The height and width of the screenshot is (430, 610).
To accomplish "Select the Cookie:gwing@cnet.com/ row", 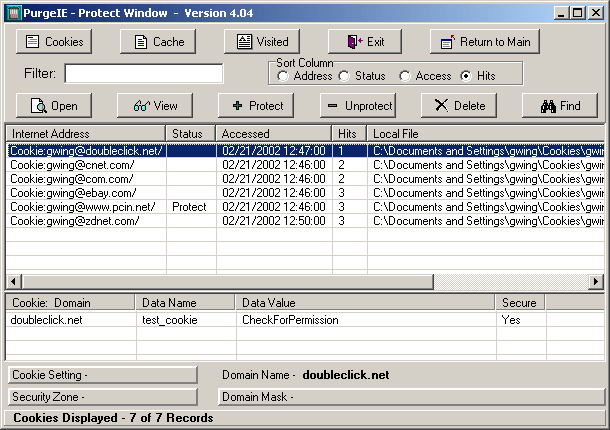I will point(305,165).
